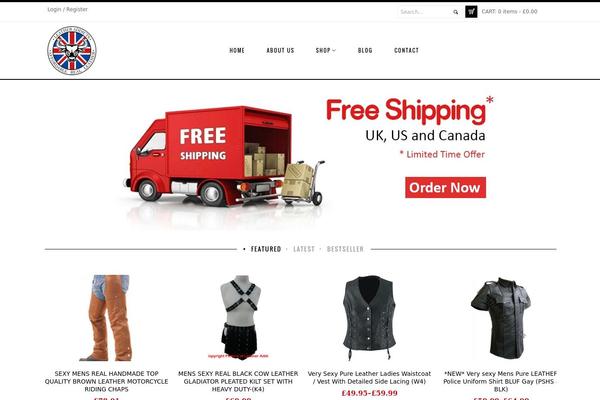The width and height of the screenshot is (600, 400).
Task: Open the cart summary showing 0 items
Action: [x=509, y=11]
